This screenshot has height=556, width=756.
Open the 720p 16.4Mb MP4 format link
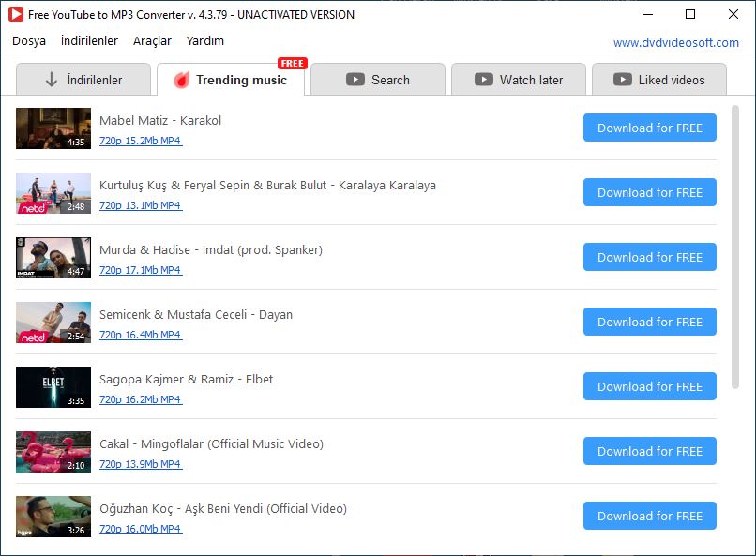[x=141, y=335]
